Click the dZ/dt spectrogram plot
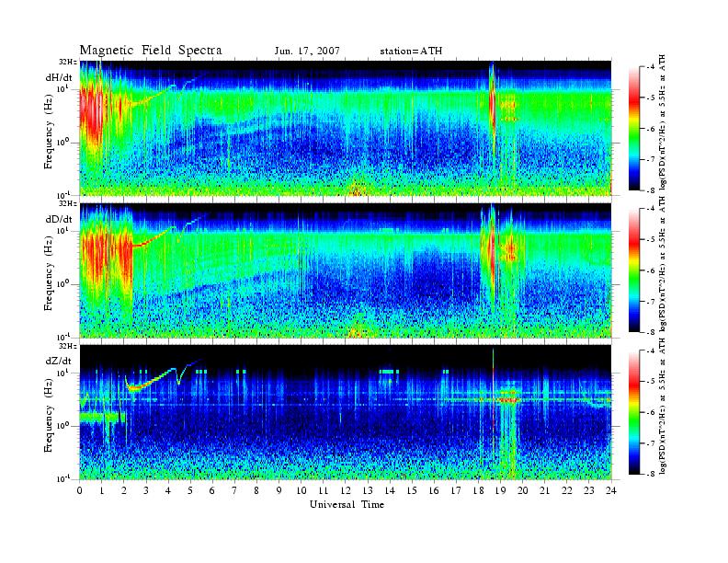The height and width of the screenshot is (563, 728). (x=346, y=412)
